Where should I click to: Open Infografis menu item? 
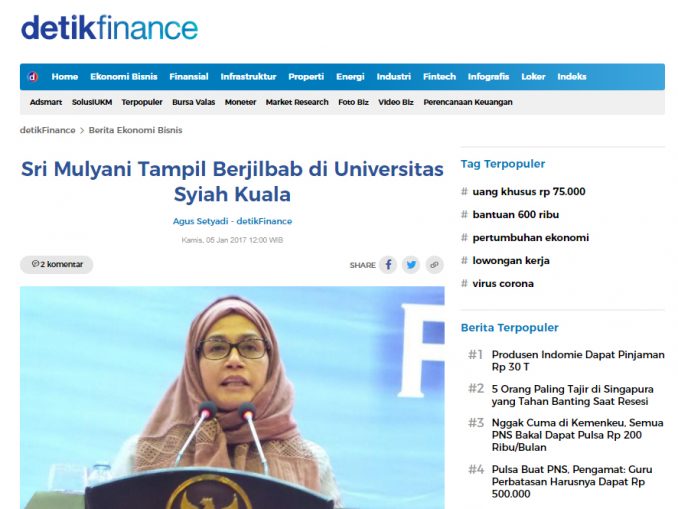(x=488, y=77)
